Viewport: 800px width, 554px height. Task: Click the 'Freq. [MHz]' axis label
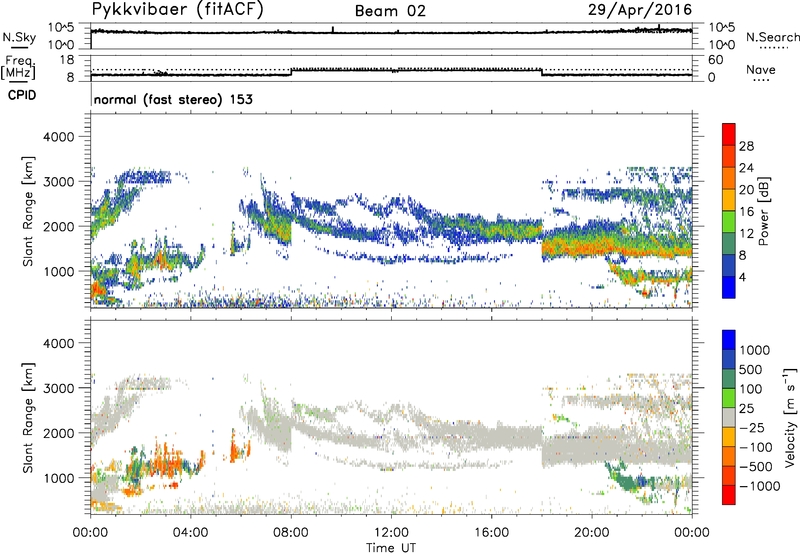click(18, 67)
